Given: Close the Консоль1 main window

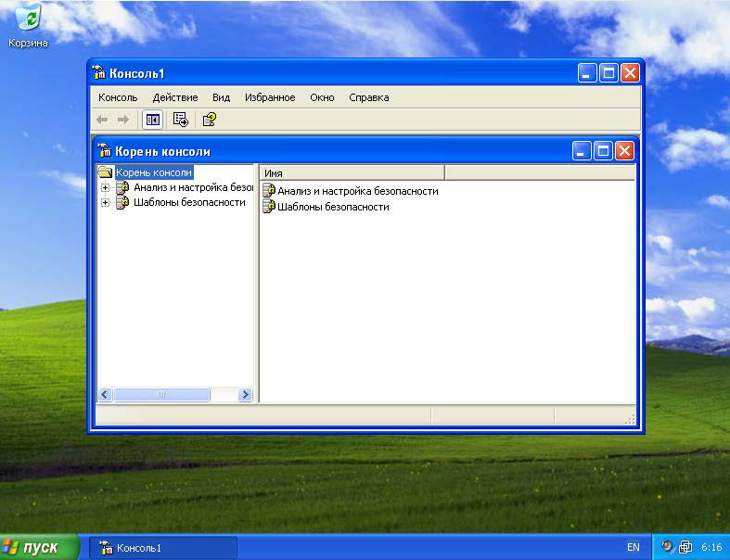Looking at the screenshot, I should point(630,73).
